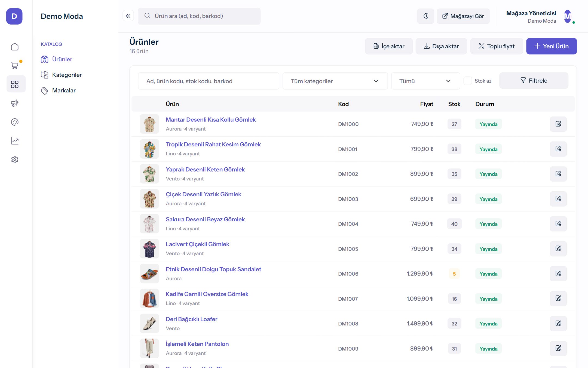Open the marketing megaphone icon
The width and height of the screenshot is (588, 368).
click(15, 103)
